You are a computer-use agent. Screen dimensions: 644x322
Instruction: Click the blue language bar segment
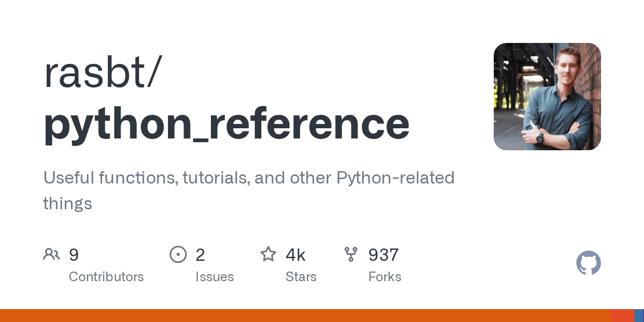pos(639,316)
